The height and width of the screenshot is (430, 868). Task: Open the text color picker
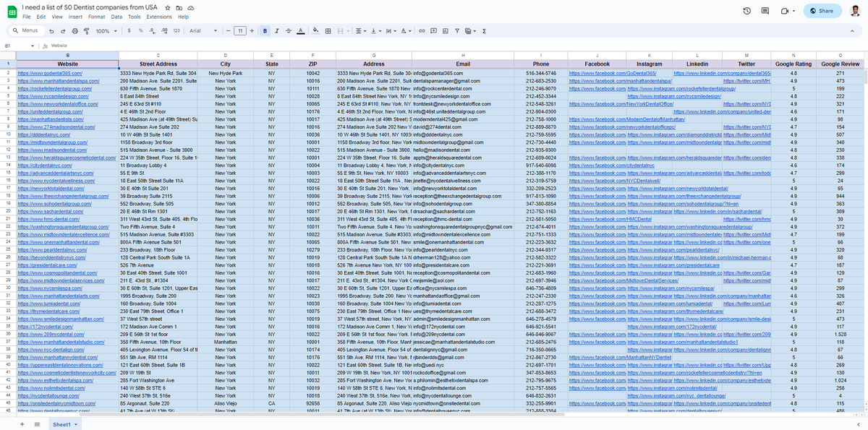click(300, 31)
